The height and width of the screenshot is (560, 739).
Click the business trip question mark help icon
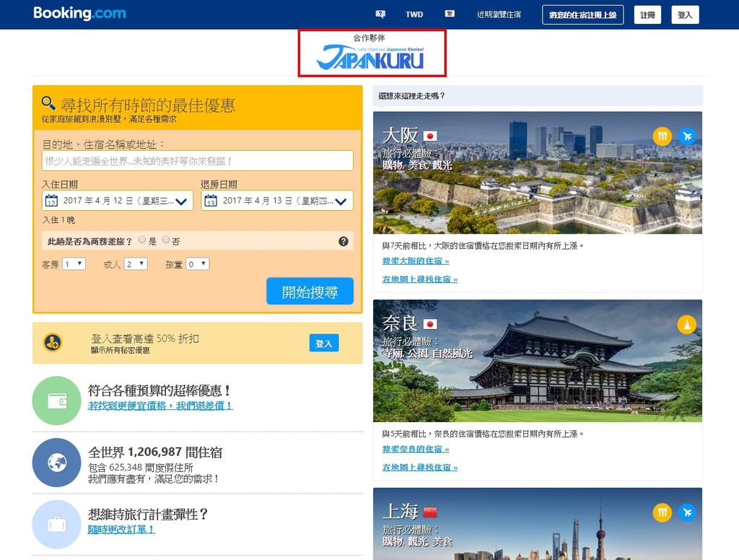[x=344, y=241]
